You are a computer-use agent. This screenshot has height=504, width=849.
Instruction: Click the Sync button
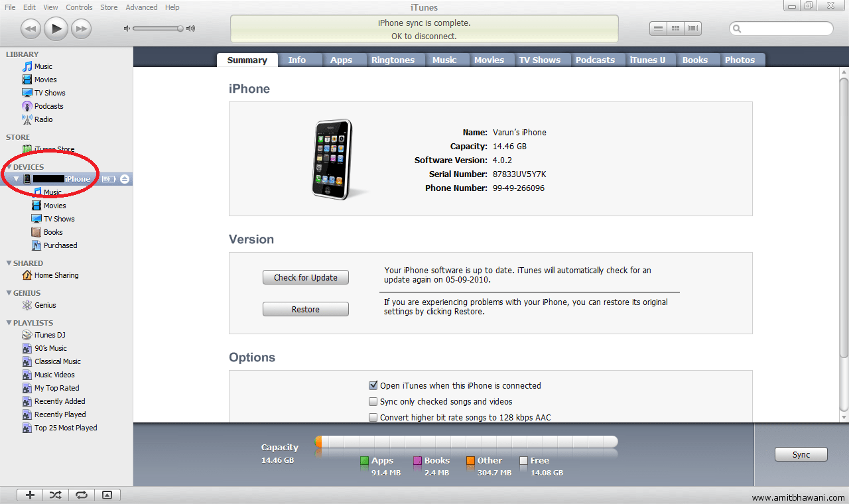801,454
